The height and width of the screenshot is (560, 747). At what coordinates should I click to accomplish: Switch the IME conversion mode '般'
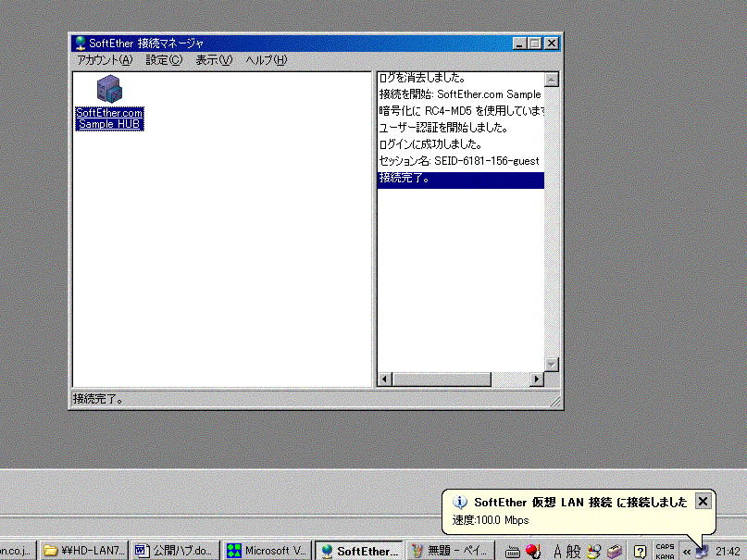573,551
